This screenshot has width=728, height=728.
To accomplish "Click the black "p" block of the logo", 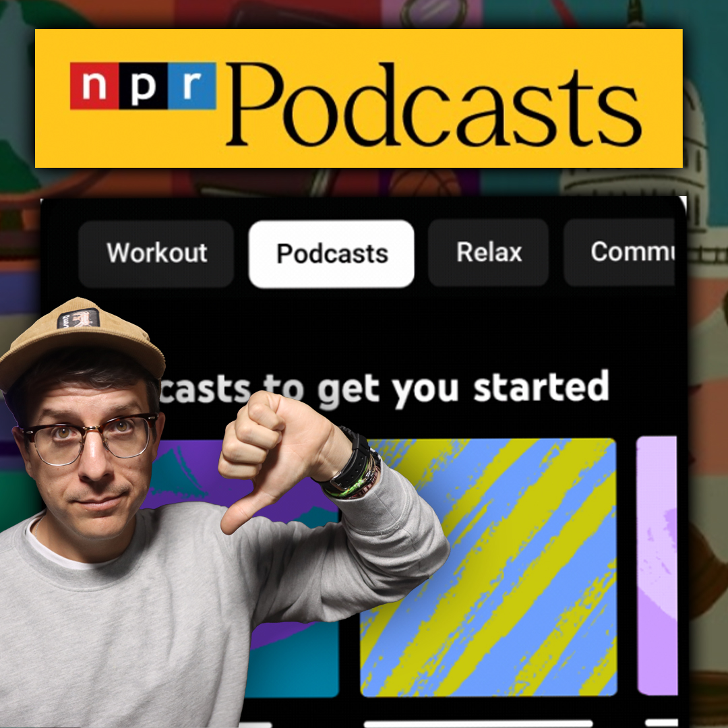I will [x=143, y=86].
